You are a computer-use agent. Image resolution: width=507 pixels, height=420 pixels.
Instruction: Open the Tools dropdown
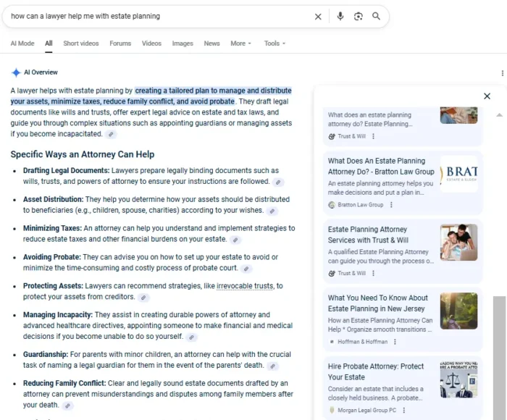[275, 43]
